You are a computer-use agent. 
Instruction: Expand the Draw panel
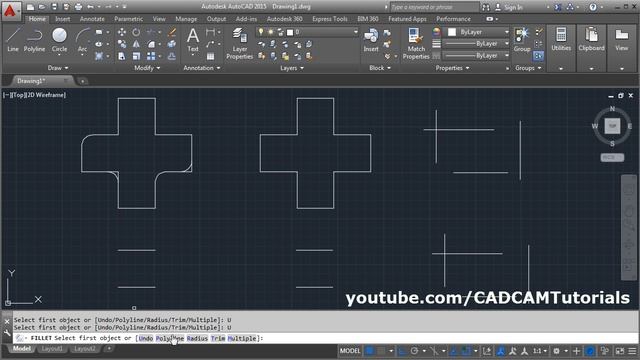(x=58, y=68)
